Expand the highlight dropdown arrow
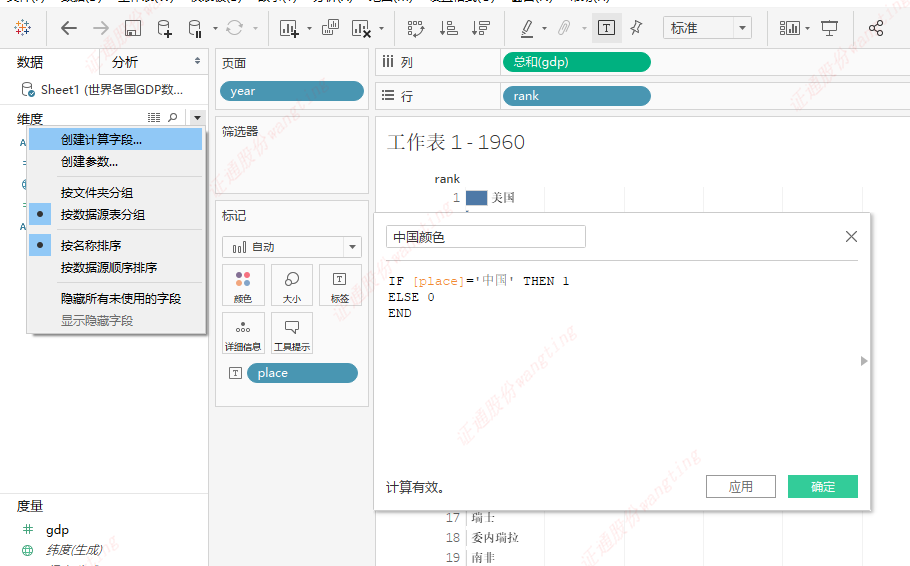This screenshot has height=566, width=910. pyautogui.click(x=544, y=28)
